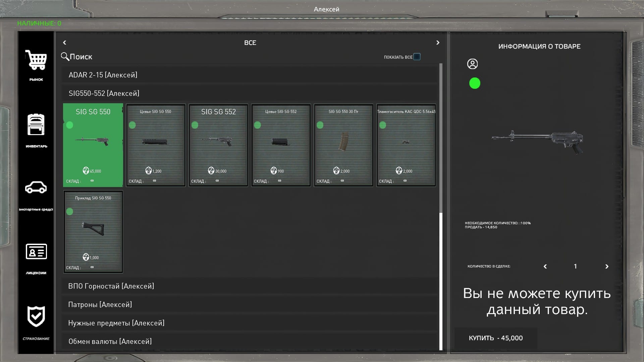Go to next category with right arrow
Image resolution: width=644 pixels, height=362 pixels.
click(x=437, y=43)
